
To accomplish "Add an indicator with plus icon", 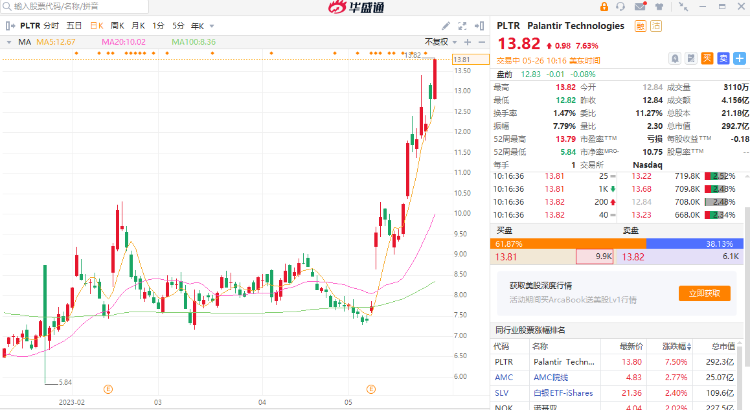I will click(x=467, y=42).
